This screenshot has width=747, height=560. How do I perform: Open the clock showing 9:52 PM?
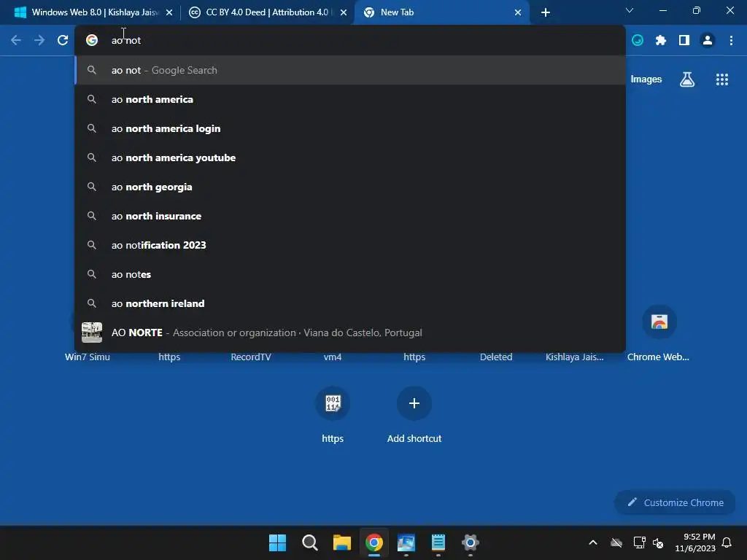pyautogui.click(x=695, y=542)
